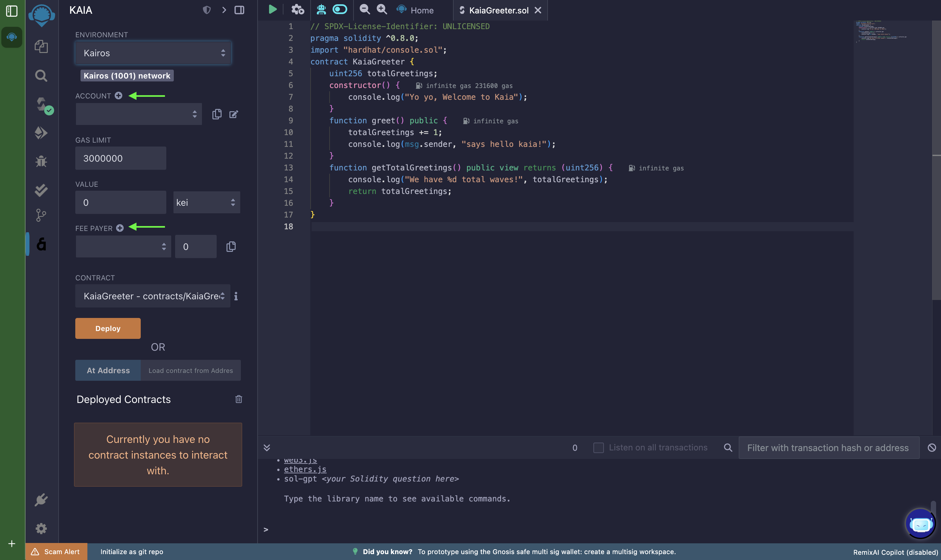Collapse the terminal with double chevron
This screenshot has width=941, height=560.
(x=267, y=447)
